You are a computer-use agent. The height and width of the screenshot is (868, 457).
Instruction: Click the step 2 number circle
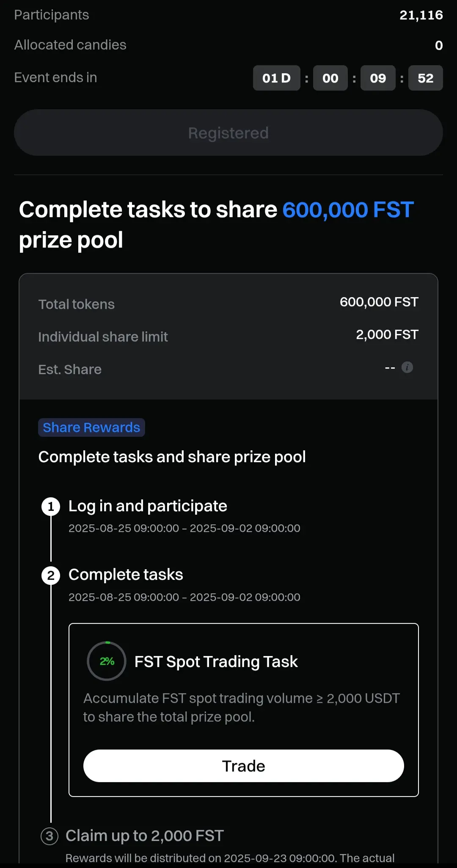(x=51, y=576)
